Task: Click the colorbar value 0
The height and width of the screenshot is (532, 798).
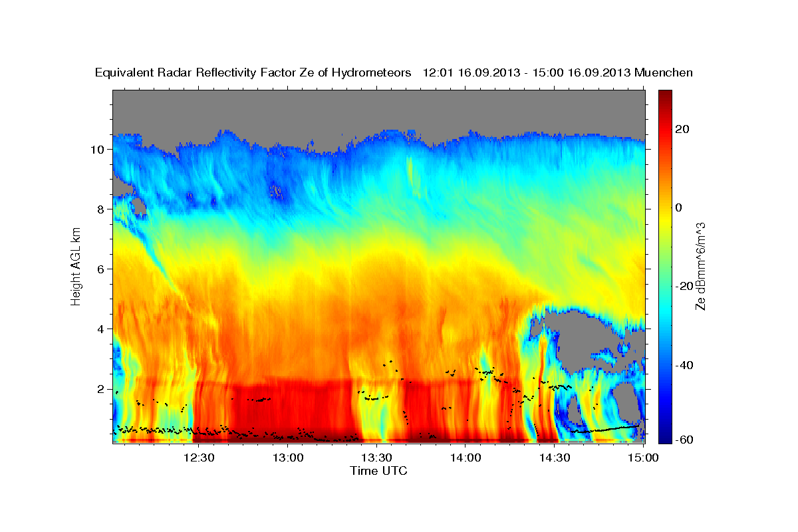Action: coord(679,207)
